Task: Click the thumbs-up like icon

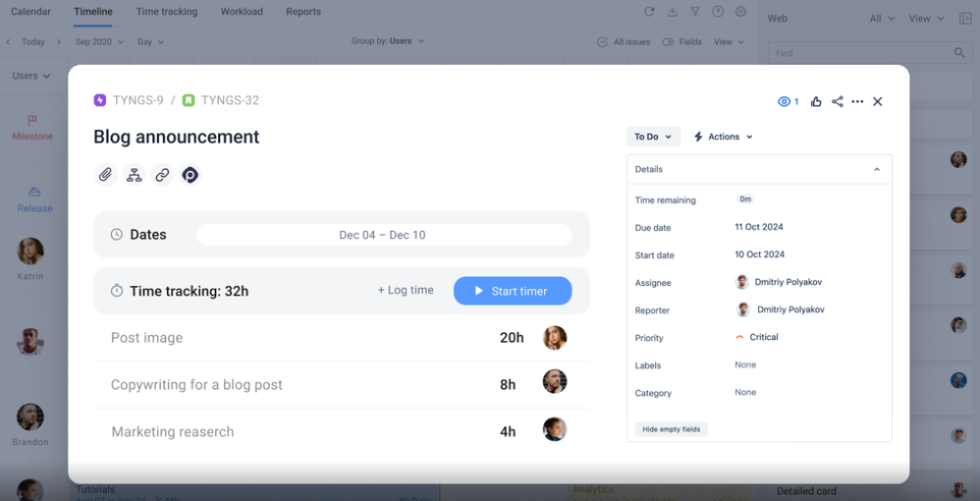Action: pyautogui.click(x=816, y=102)
